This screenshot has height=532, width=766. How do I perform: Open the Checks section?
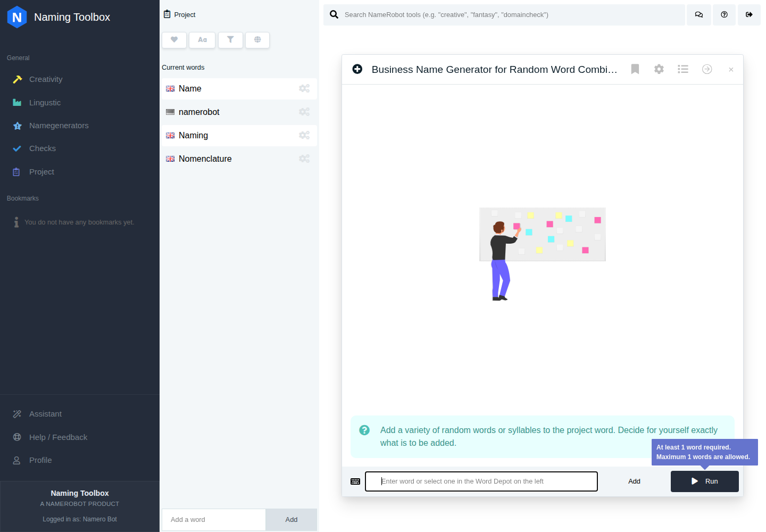pos(42,148)
